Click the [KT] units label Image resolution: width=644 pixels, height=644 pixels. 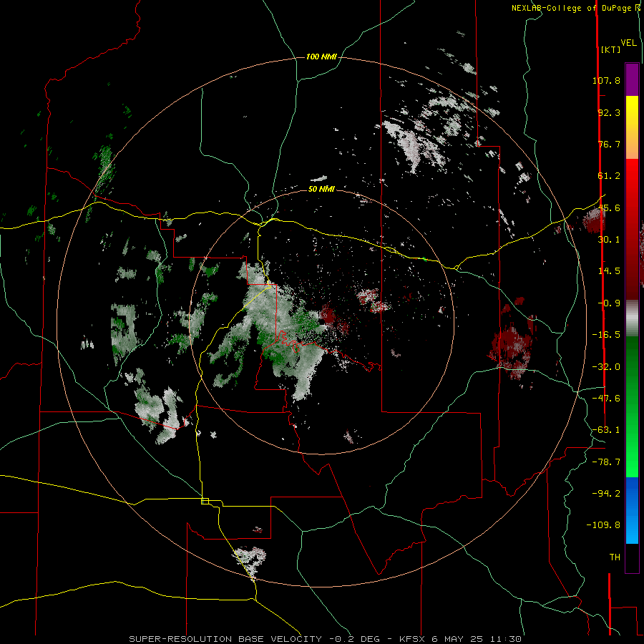(610, 49)
